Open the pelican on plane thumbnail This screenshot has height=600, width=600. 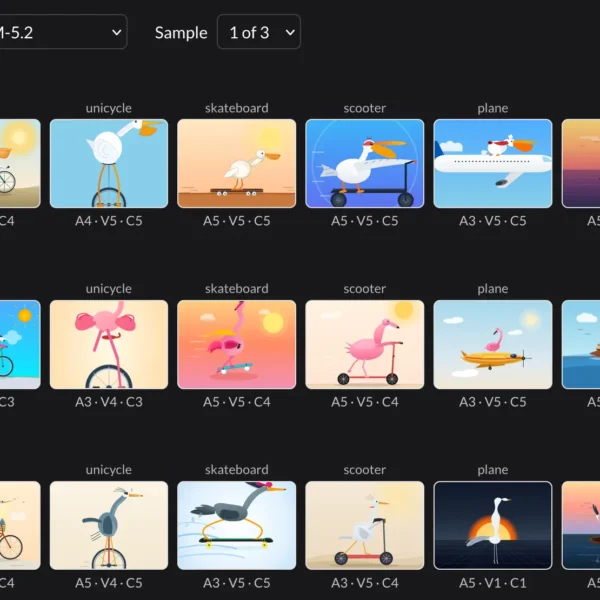pyautogui.click(x=492, y=163)
